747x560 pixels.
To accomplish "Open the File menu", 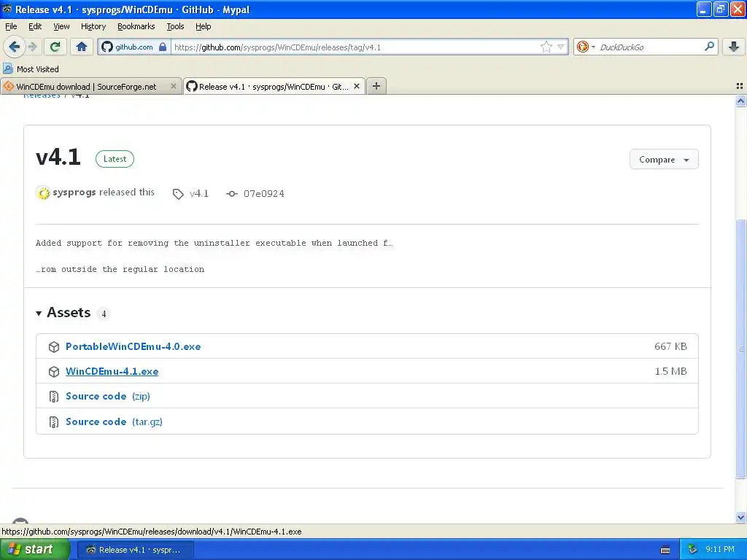I will click(x=11, y=26).
